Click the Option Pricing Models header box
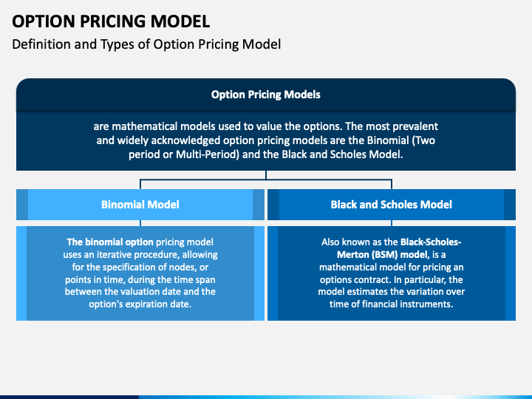This screenshot has height=399, width=532. 266,95
